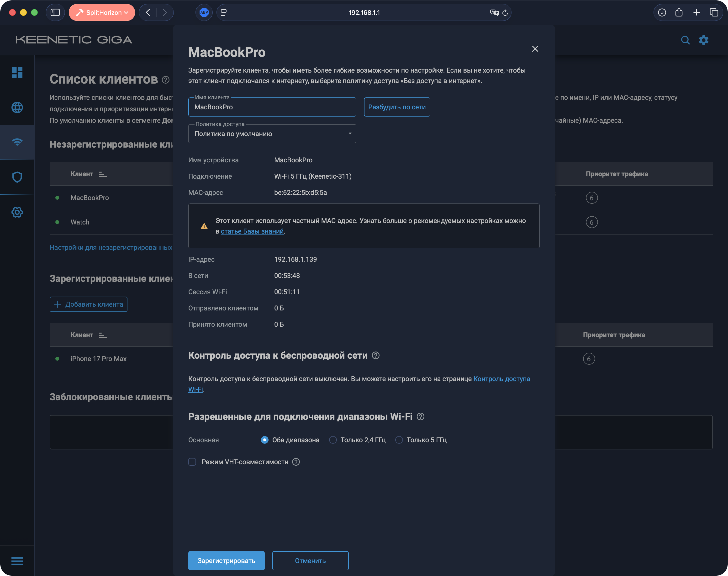This screenshot has width=728, height=576.
Task: Go forward with Safari forward arrow
Action: (165, 12)
